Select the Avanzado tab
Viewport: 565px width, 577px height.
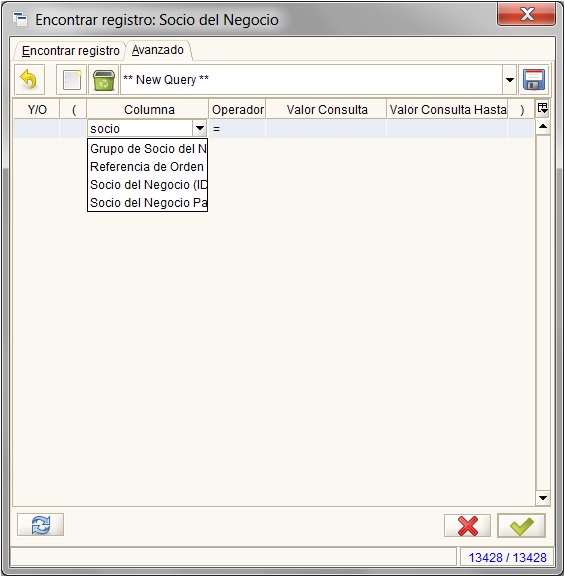pos(158,50)
